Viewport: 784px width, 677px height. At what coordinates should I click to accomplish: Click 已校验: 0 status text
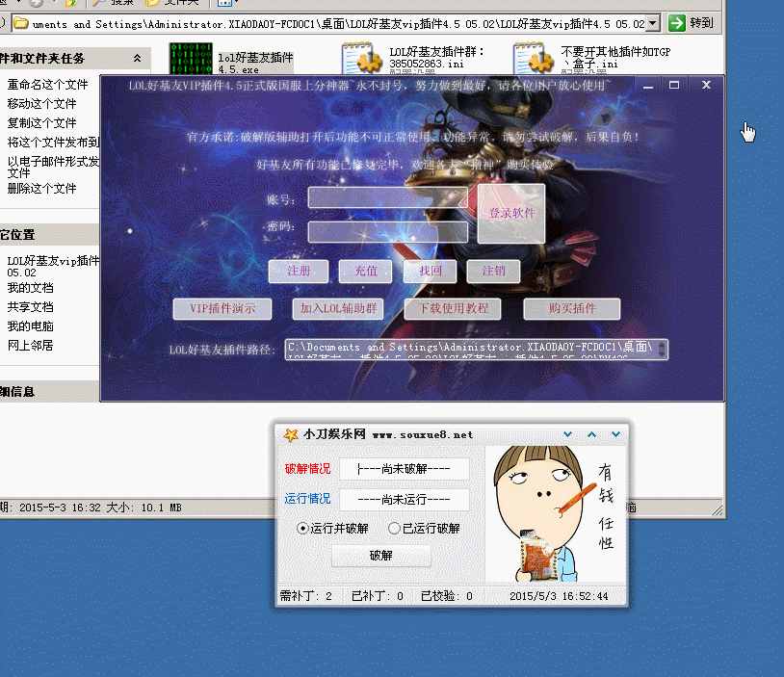(447, 596)
